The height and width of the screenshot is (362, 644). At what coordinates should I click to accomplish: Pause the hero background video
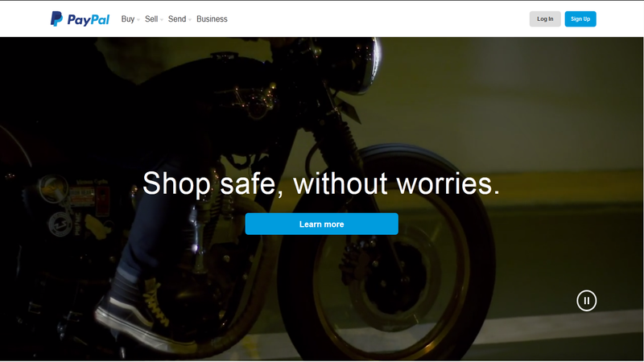point(587,301)
